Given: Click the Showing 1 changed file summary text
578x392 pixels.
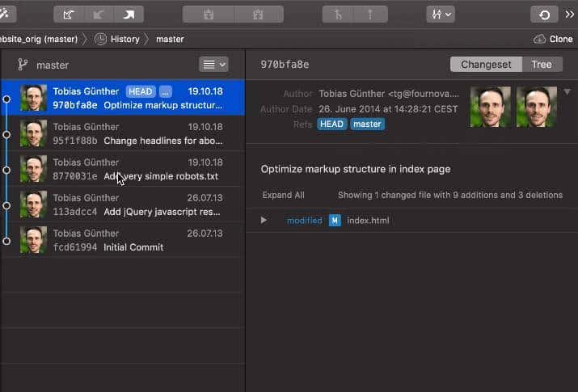Looking at the screenshot, I should (450, 195).
